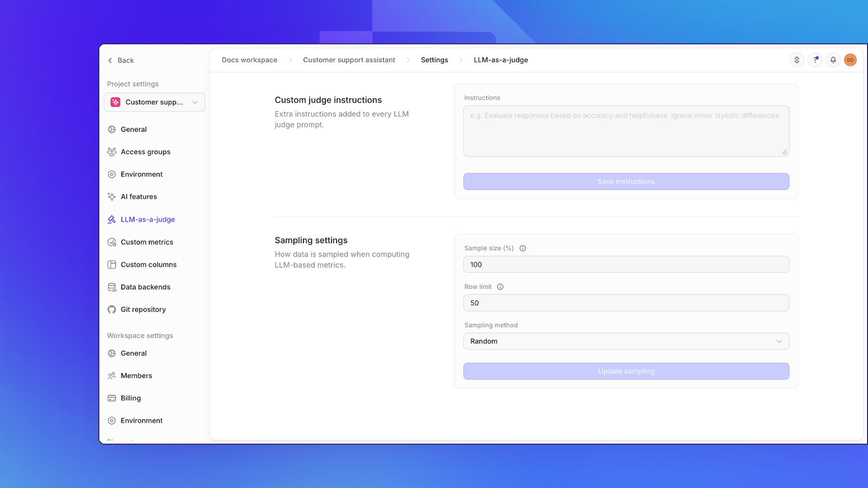Expand the Customer supp... project selector
This screenshot has width=868, height=488.
pyautogui.click(x=154, y=102)
